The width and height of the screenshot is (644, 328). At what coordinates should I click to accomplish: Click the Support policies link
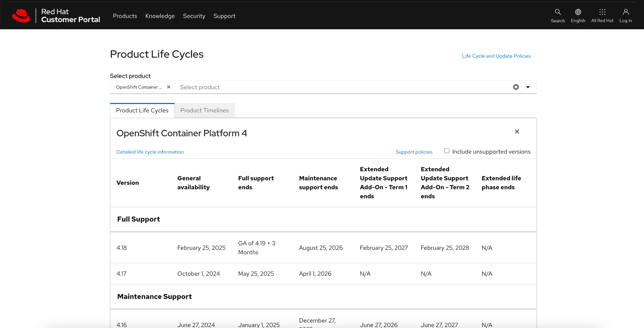coord(414,152)
